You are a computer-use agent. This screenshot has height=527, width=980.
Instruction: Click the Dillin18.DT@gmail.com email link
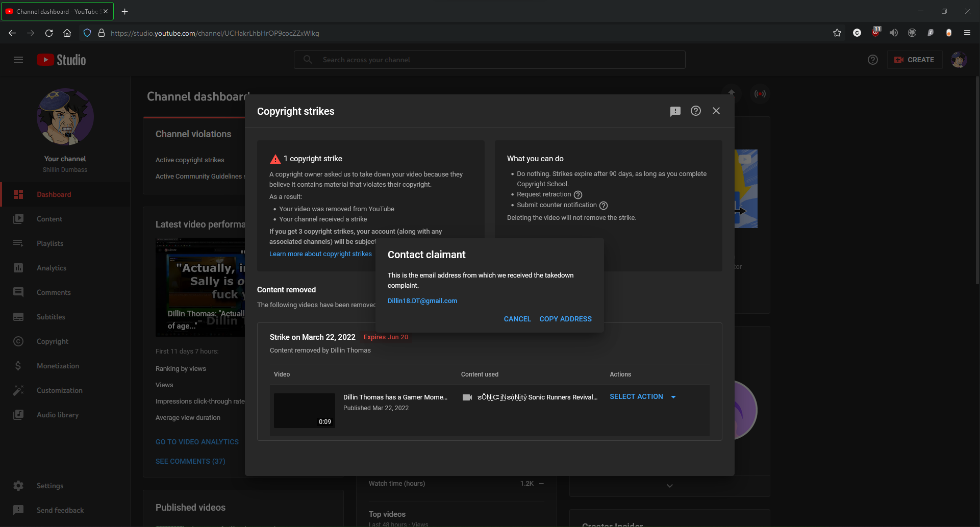tap(422, 301)
